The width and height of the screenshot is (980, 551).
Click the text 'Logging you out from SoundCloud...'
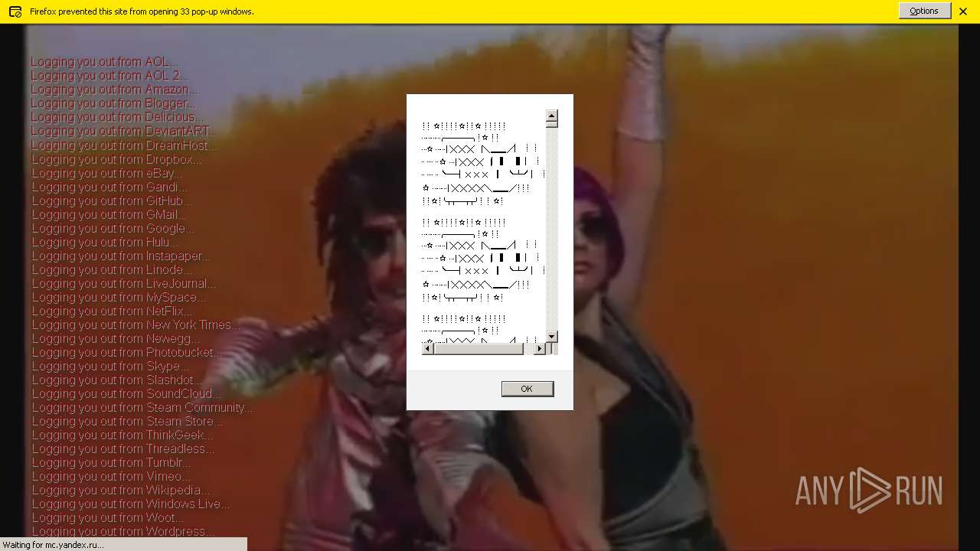pyautogui.click(x=126, y=393)
